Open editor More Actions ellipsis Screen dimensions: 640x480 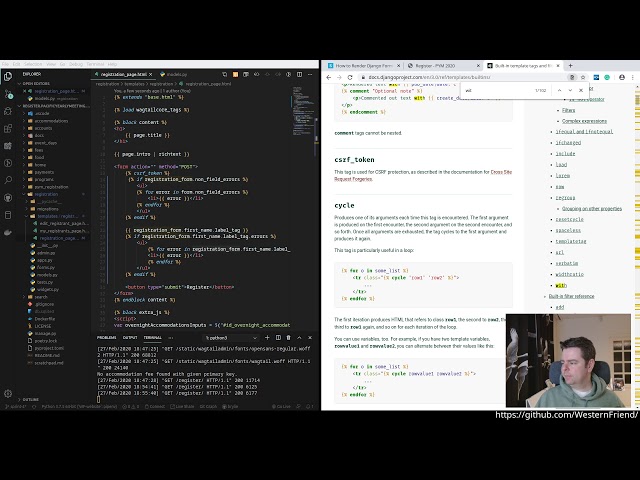(310, 74)
